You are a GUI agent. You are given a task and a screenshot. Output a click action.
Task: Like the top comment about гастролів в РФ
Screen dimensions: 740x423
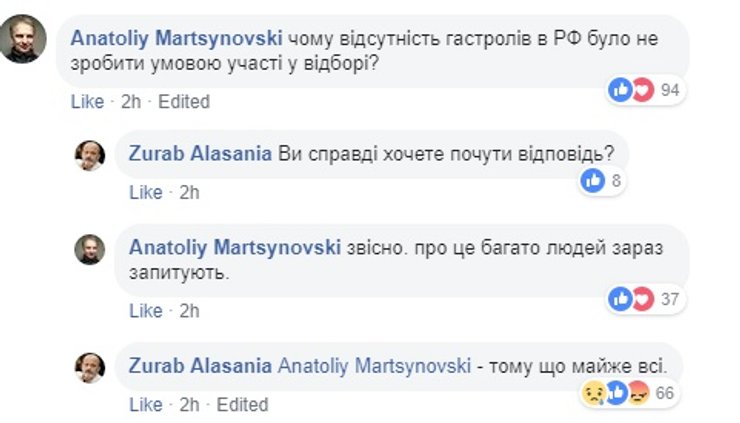(x=88, y=101)
